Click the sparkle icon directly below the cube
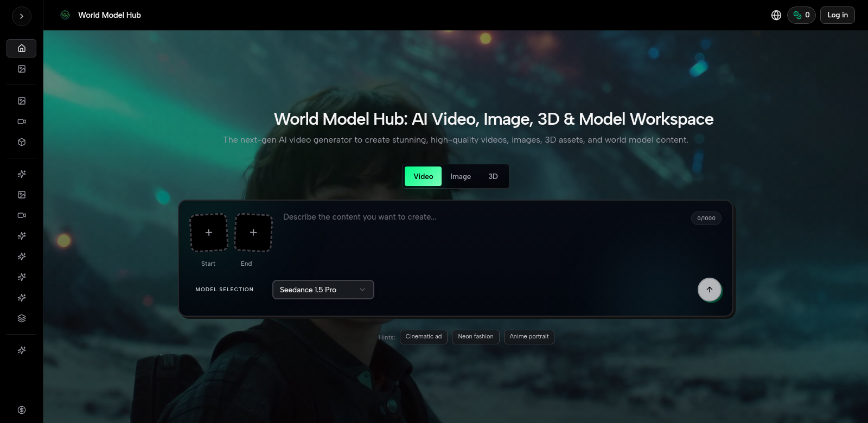This screenshot has height=423, width=868. pos(22,174)
